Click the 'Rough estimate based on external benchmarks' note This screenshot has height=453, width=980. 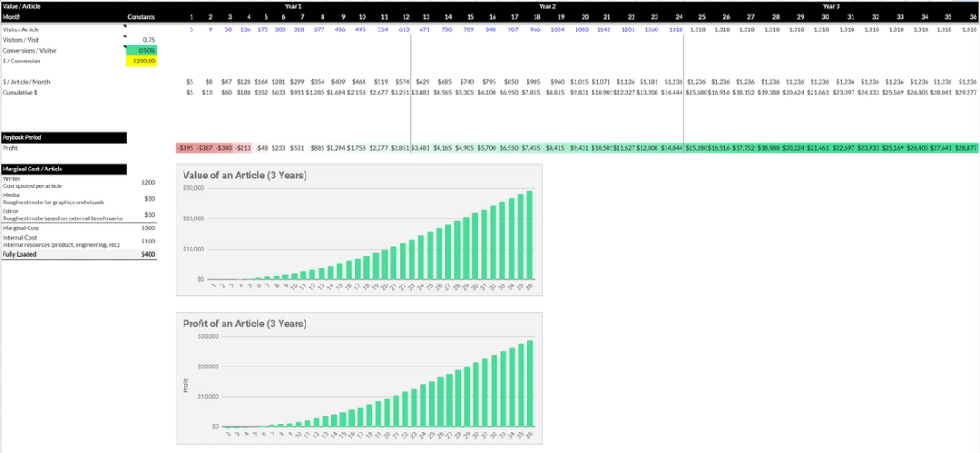61,218
